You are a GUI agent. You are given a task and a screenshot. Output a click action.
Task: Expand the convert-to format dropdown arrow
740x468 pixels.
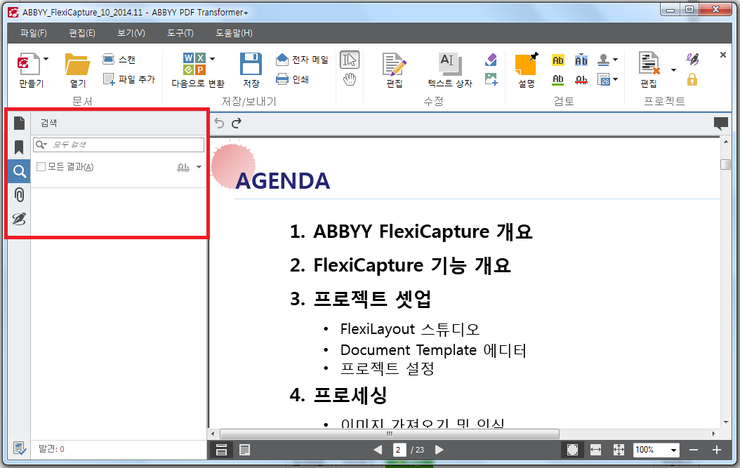212,59
